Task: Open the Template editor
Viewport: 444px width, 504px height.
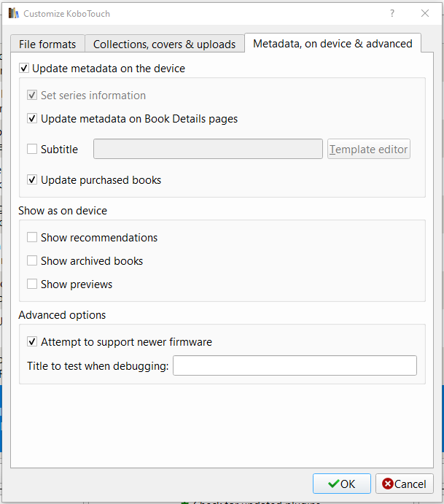Action: (x=369, y=149)
